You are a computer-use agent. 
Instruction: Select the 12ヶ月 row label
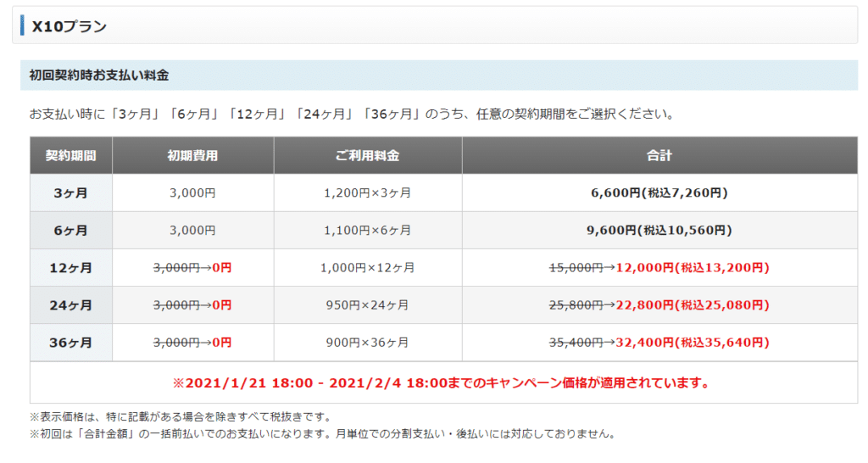coord(71,268)
